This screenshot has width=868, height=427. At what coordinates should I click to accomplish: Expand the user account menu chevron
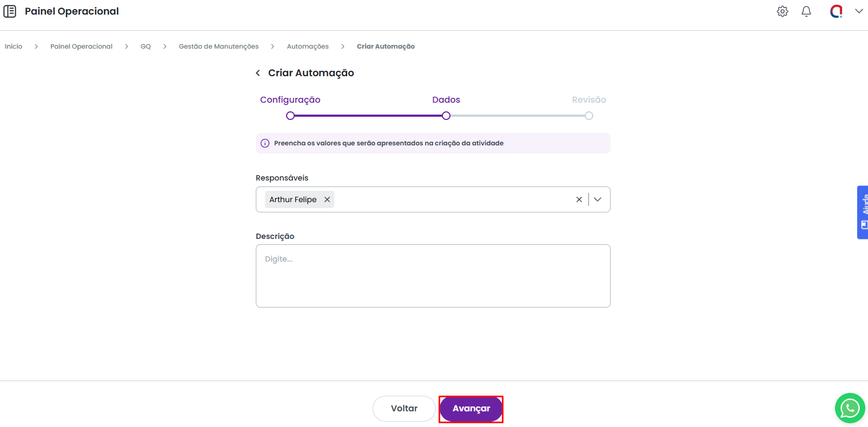click(x=858, y=11)
